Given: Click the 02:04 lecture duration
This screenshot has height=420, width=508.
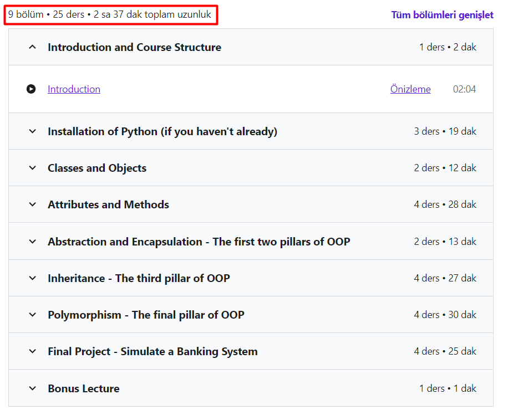Looking at the screenshot, I should (x=464, y=89).
